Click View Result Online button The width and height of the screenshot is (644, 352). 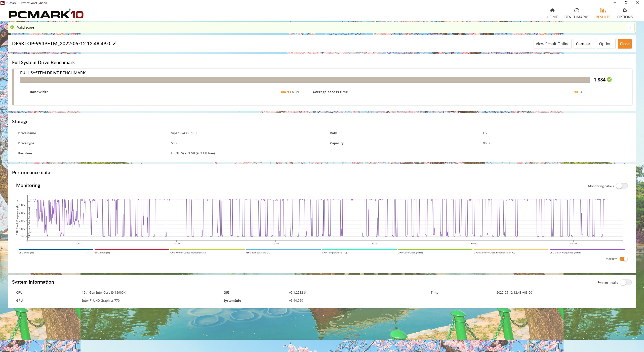coord(552,44)
